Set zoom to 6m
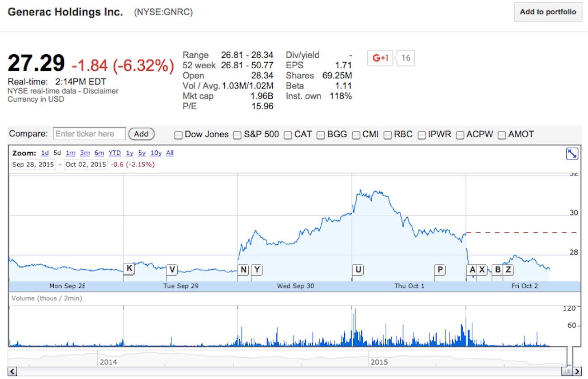 [99, 153]
